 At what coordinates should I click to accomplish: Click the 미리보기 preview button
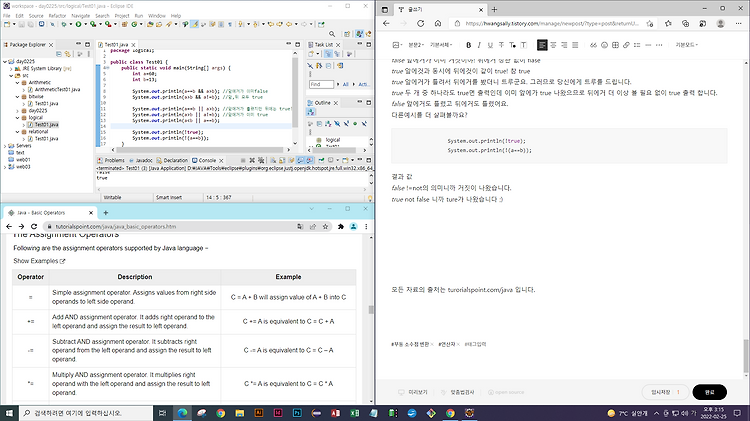[413, 392]
